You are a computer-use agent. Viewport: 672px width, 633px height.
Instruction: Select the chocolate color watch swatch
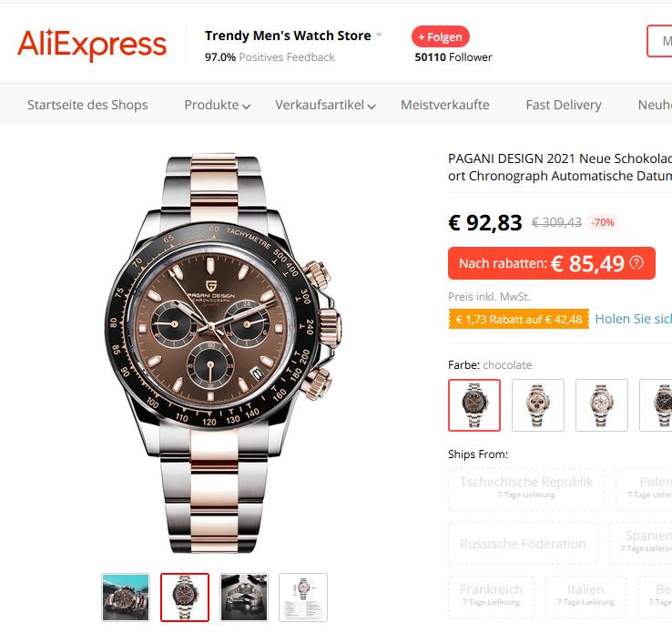tap(474, 405)
